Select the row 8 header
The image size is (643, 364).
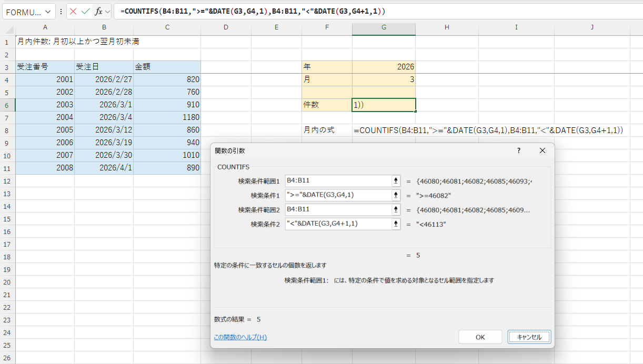pyautogui.click(x=7, y=130)
